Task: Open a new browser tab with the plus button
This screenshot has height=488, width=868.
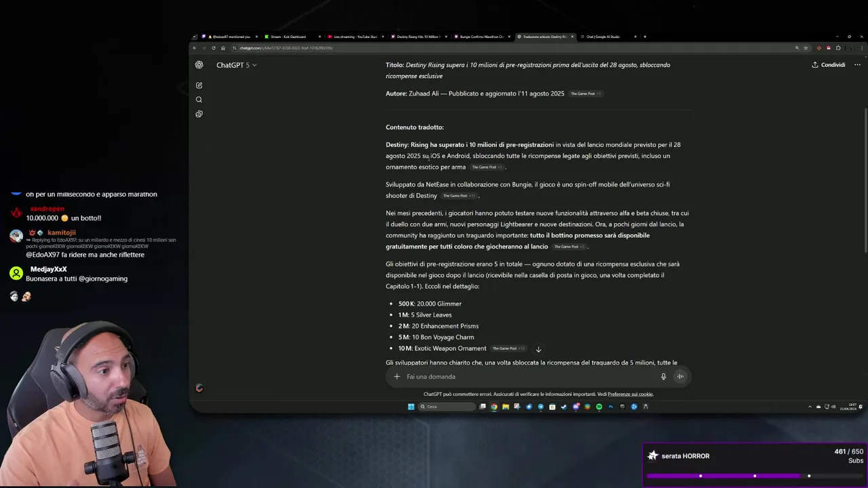Action: pyautogui.click(x=645, y=37)
